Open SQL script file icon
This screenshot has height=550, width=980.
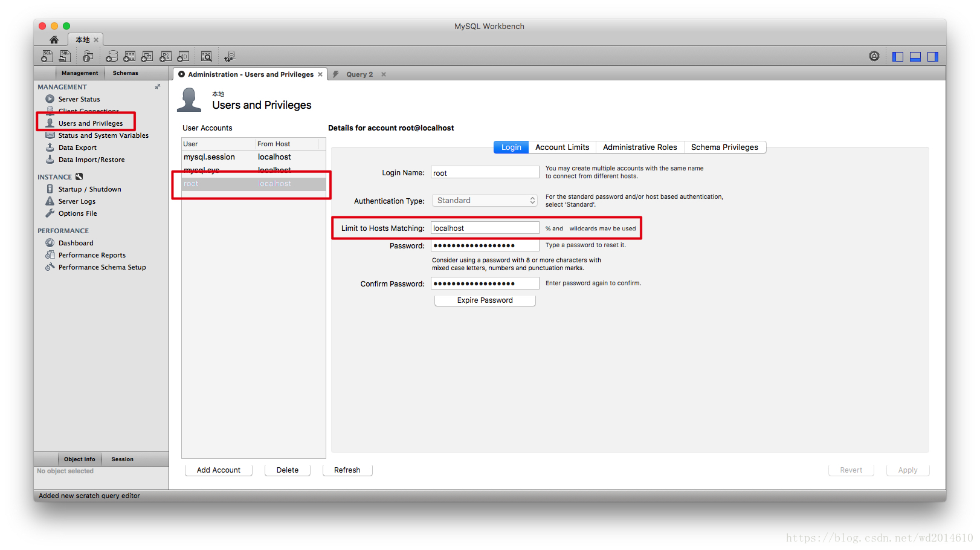pos(65,56)
